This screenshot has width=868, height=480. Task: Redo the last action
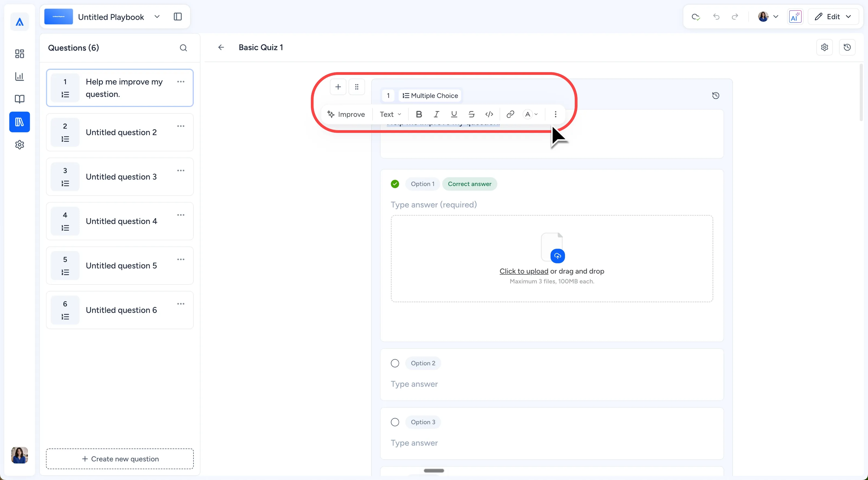[735, 17]
